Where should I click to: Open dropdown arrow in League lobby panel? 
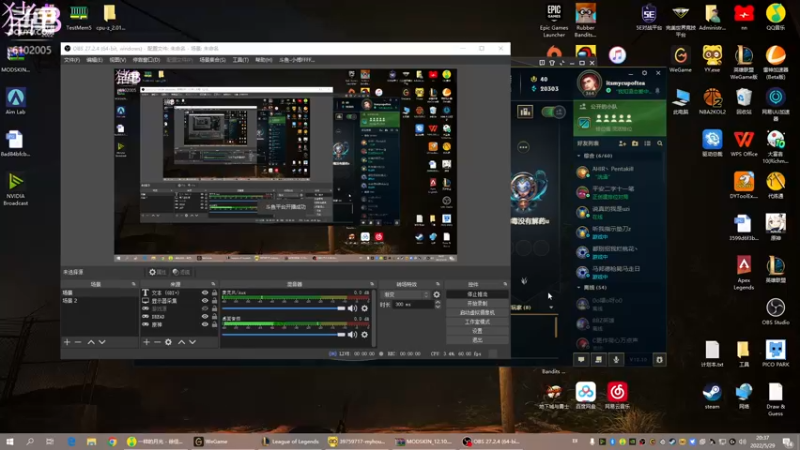click(551, 307)
